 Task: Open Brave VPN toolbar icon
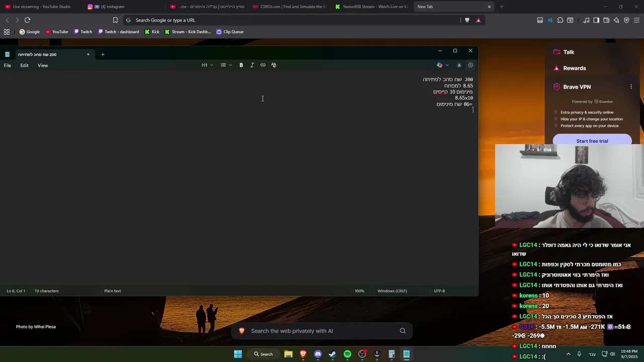tap(626, 20)
